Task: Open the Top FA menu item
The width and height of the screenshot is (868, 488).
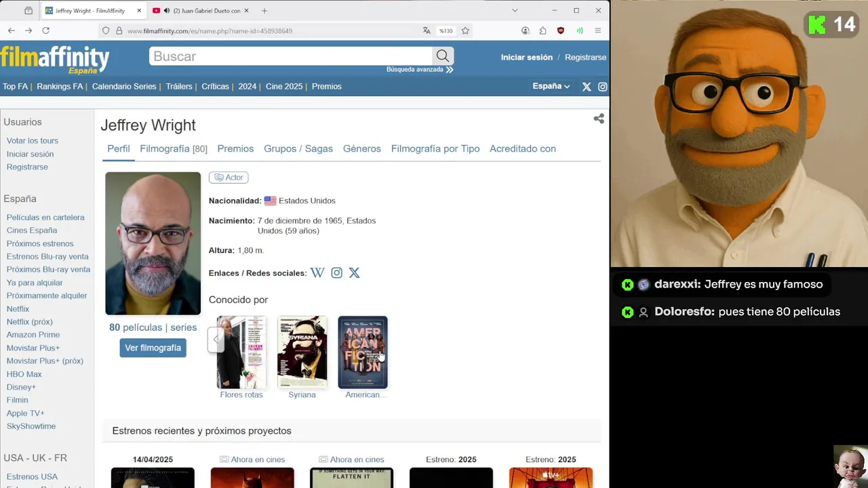Action: (15, 86)
